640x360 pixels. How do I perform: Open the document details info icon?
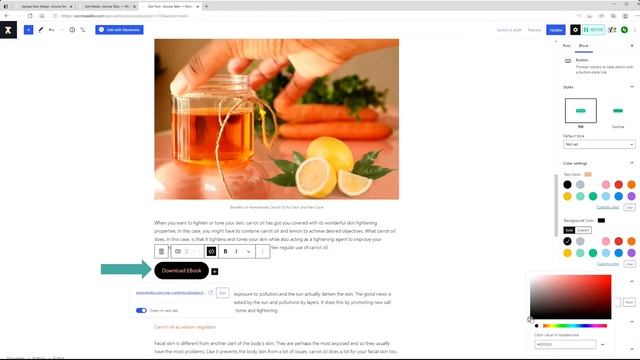72,30
